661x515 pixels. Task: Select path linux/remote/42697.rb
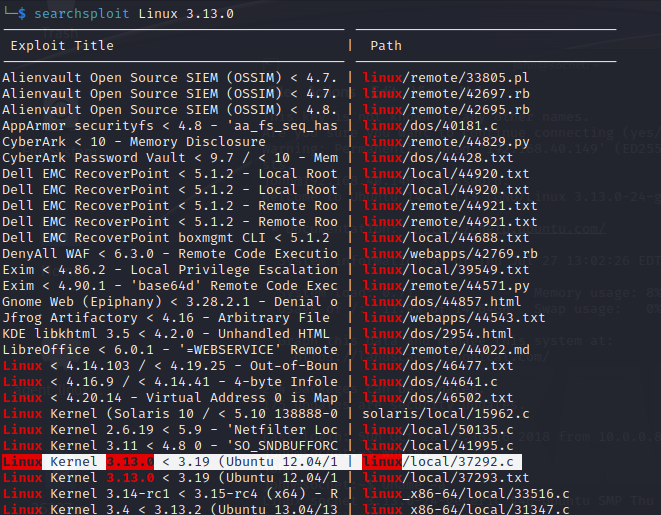(446, 94)
